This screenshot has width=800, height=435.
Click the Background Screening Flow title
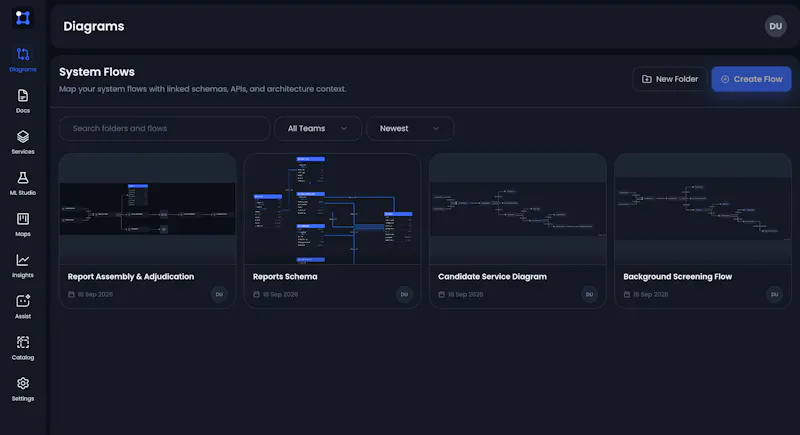pyautogui.click(x=678, y=276)
